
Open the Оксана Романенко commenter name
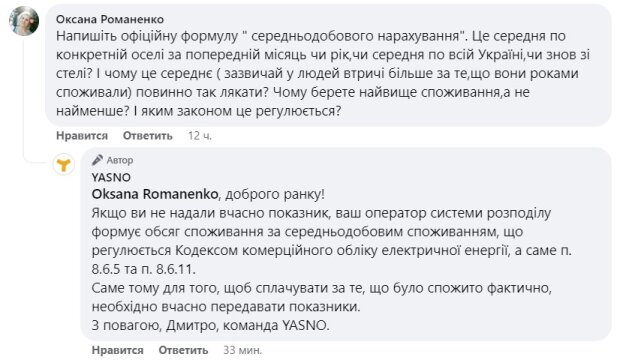click(x=110, y=19)
